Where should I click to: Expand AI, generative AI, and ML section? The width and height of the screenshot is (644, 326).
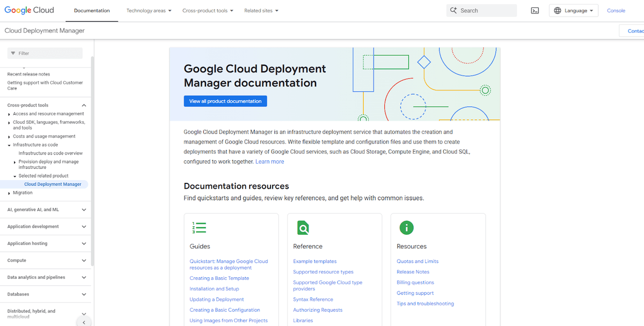click(x=84, y=210)
